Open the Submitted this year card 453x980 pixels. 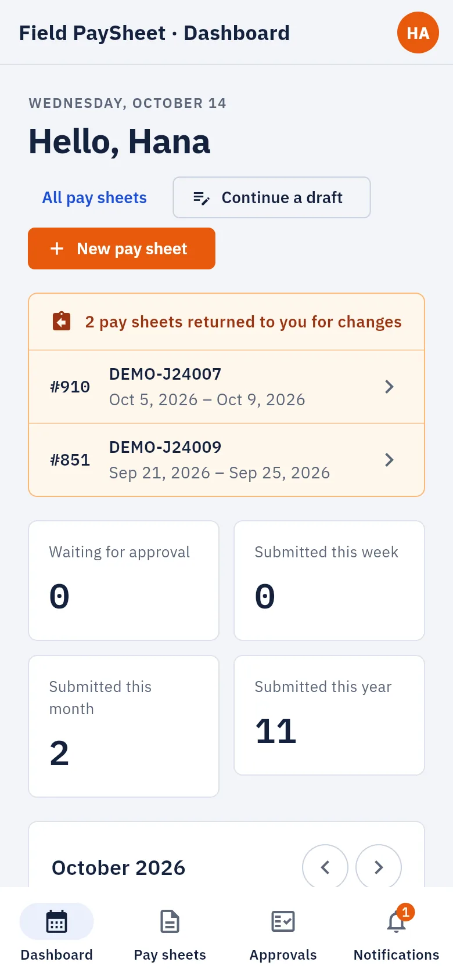click(329, 715)
